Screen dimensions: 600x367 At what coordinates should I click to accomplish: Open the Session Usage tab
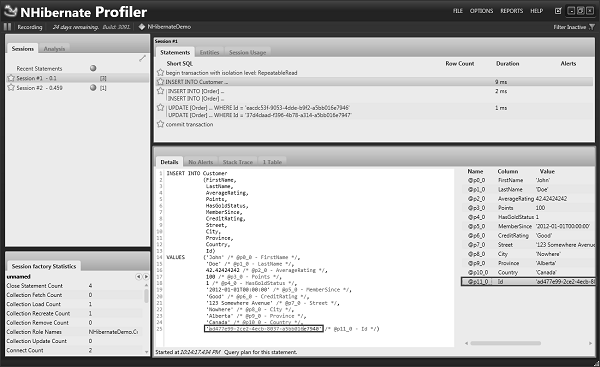pos(248,52)
